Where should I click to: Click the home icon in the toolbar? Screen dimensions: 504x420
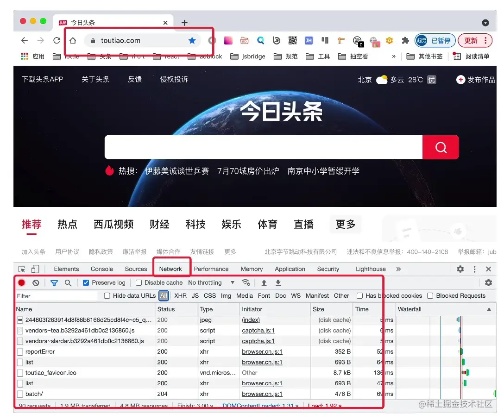point(73,40)
